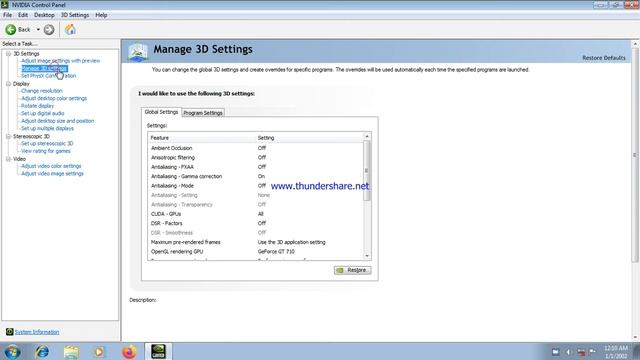Click the System Information icon
The height and width of the screenshot is (360, 640).
point(9,331)
